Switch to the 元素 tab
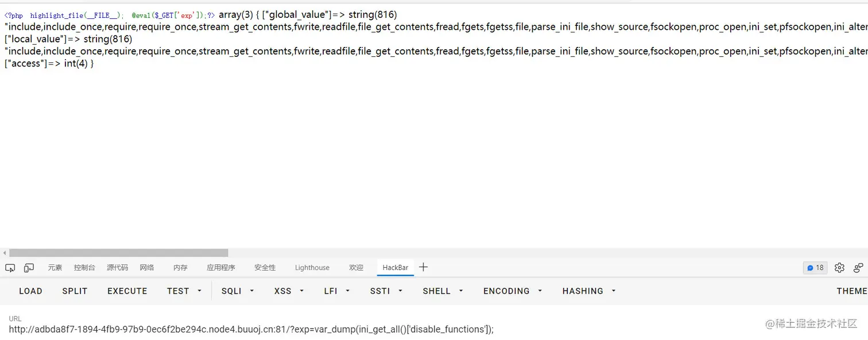The image size is (868, 340). [x=55, y=268]
